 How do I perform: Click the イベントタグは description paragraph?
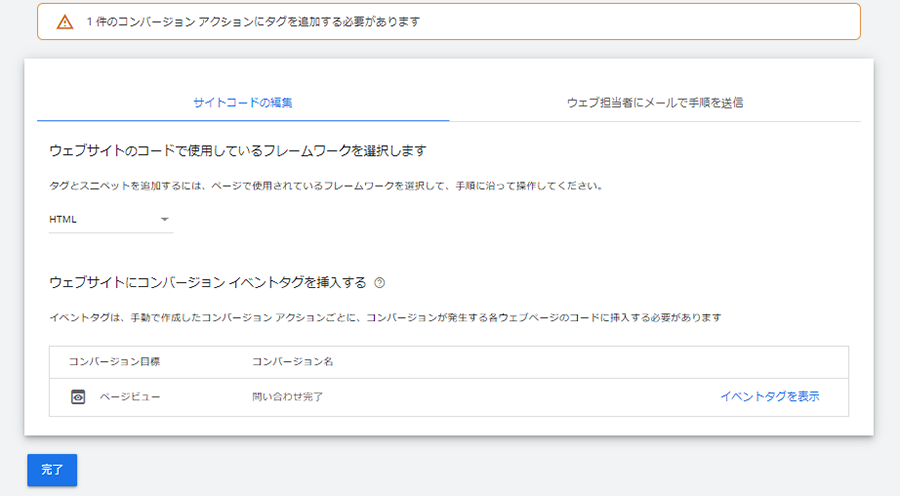385,317
